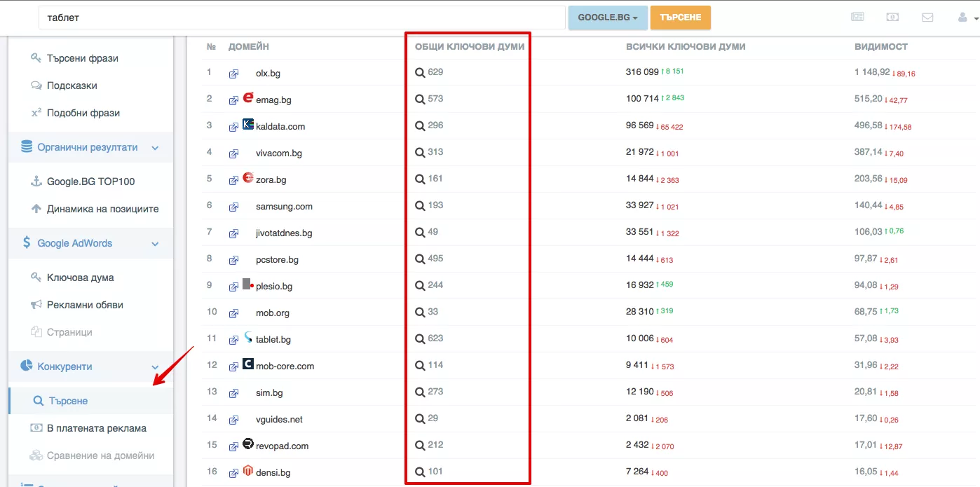The height and width of the screenshot is (487, 980).
Task: Sort by ВИДИМОСТ column header
Action: point(881,47)
